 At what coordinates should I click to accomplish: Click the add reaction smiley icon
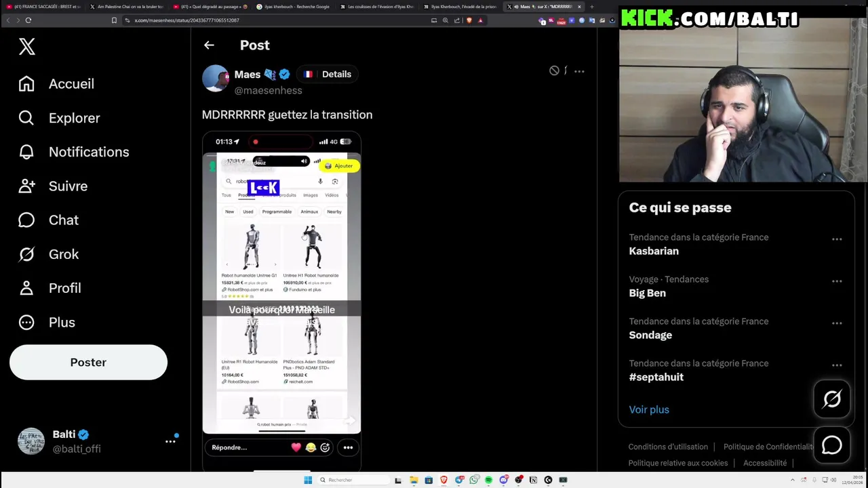(325, 447)
